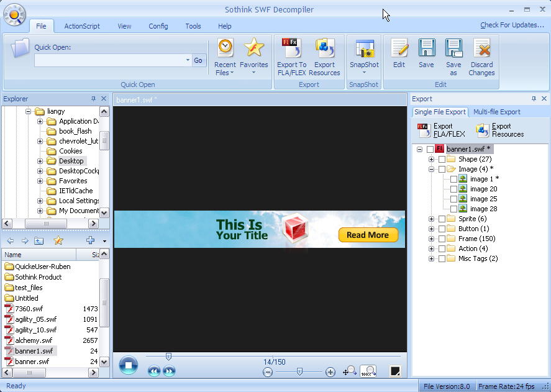Viewport: 551px width, 392px height.
Task: Open the View ribbon tab
Action: pyautogui.click(x=124, y=26)
